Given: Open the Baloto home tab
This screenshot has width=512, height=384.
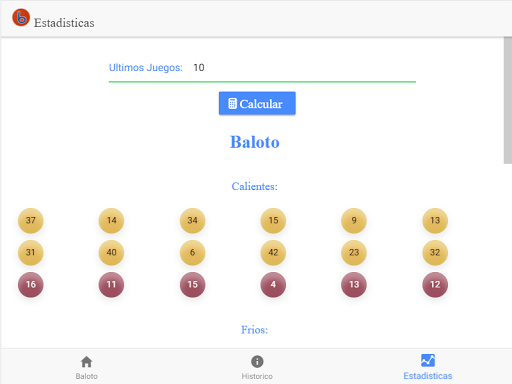Looking at the screenshot, I should [87, 367].
